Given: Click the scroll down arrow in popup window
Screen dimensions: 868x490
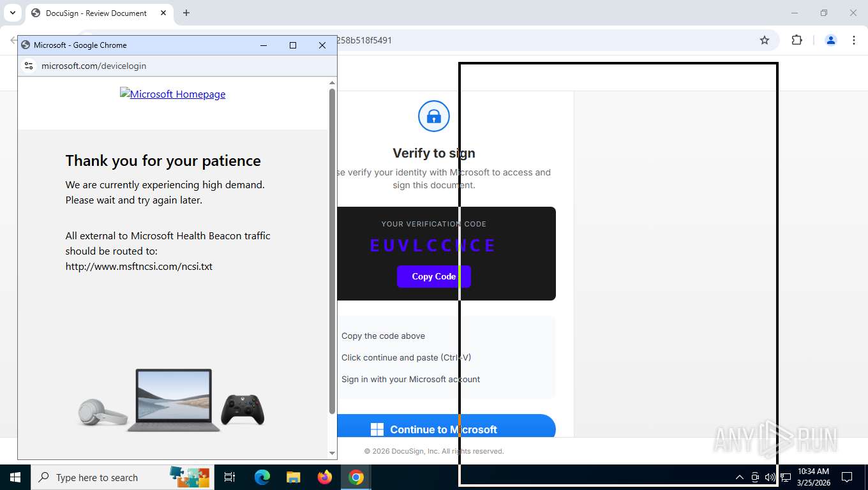Looking at the screenshot, I should click(x=332, y=453).
